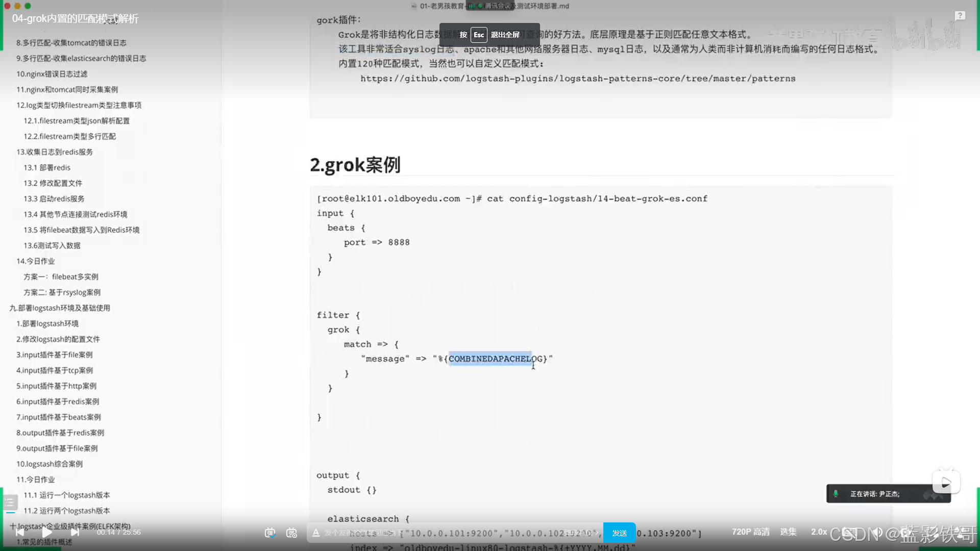Click the cat config-logstash command line
The height and width of the screenshot is (551, 980).
[x=512, y=198]
